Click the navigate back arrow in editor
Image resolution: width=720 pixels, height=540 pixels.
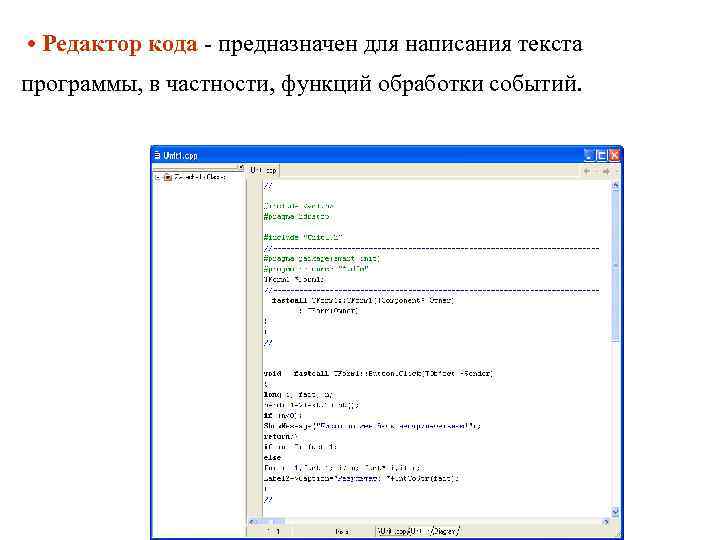click(587, 171)
